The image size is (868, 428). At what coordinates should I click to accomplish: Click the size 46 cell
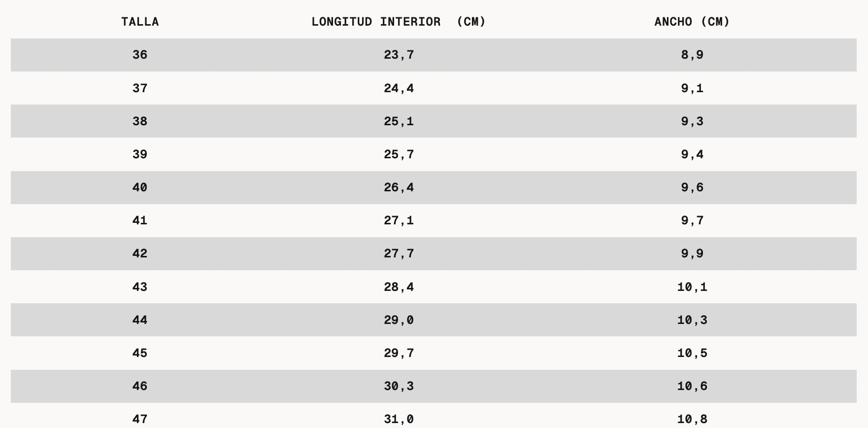click(x=140, y=386)
